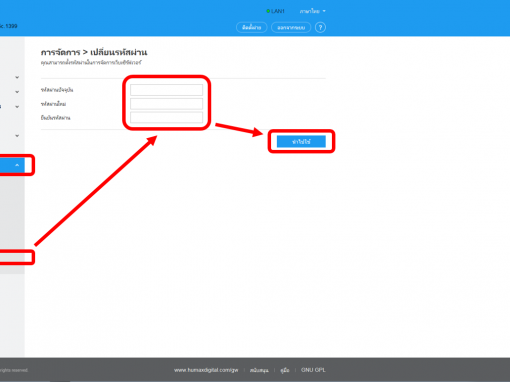Open the support link in footer

tap(259, 370)
